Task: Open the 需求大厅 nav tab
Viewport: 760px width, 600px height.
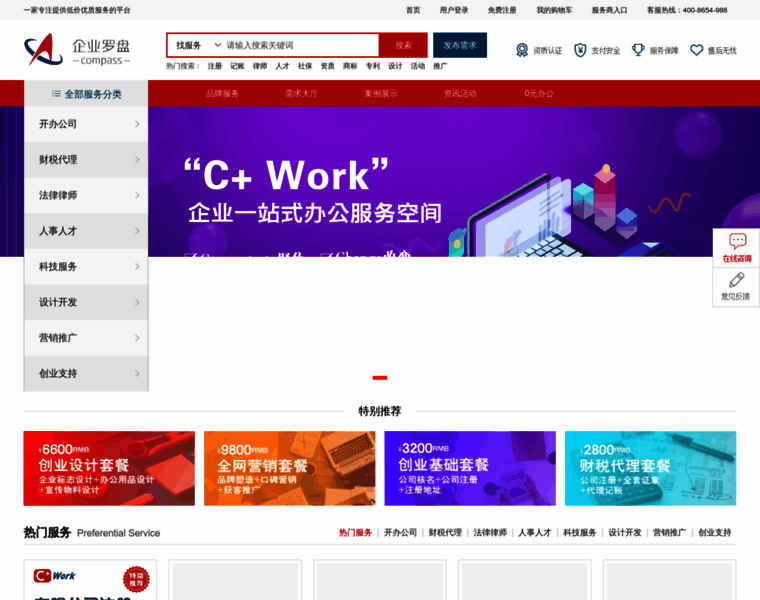Action: [x=301, y=94]
